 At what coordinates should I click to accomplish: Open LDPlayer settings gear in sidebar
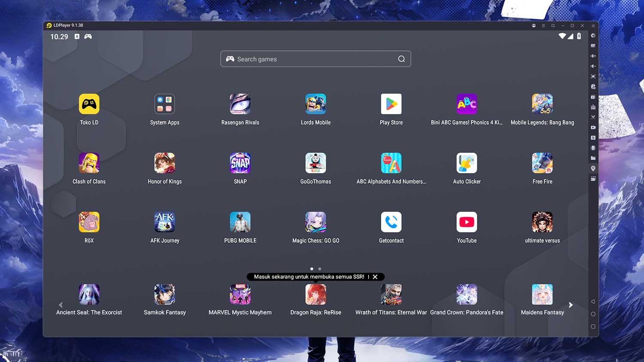tap(593, 36)
